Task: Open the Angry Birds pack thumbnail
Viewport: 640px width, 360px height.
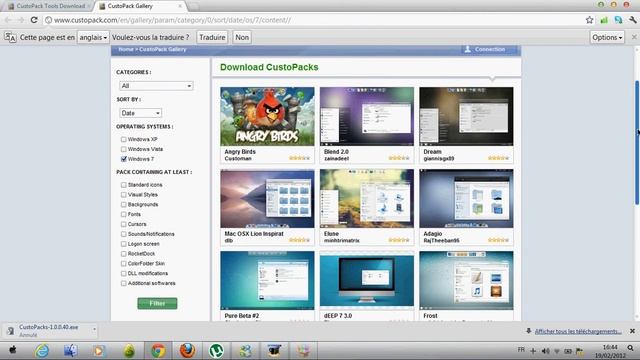Action: pos(267,116)
